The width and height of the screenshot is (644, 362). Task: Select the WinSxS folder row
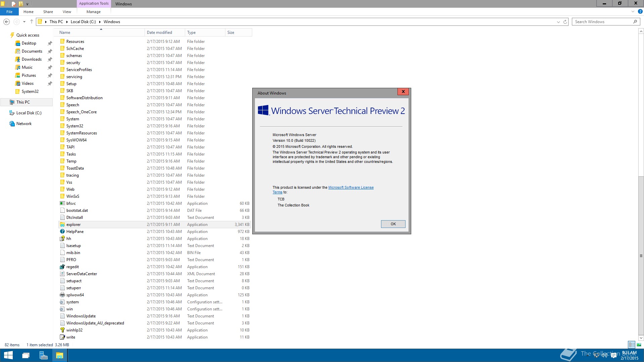tap(155, 196)
